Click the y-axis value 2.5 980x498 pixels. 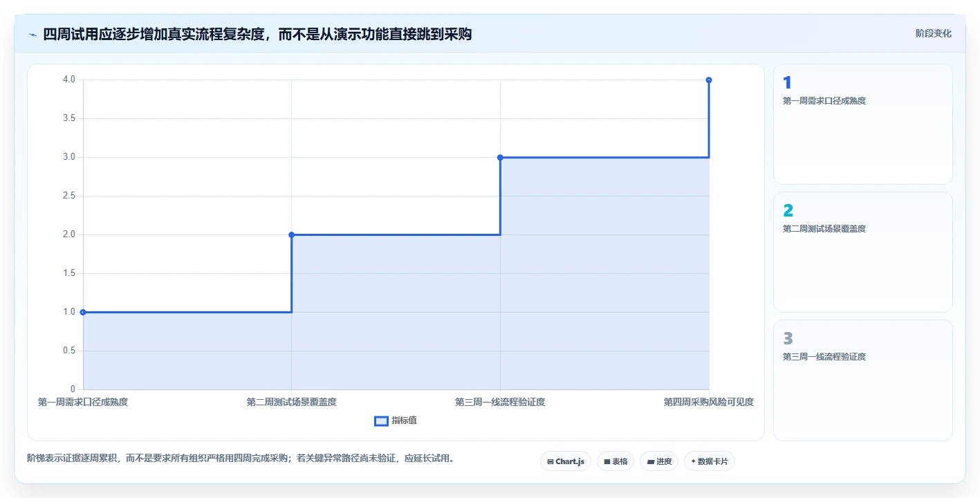(68, 196)
